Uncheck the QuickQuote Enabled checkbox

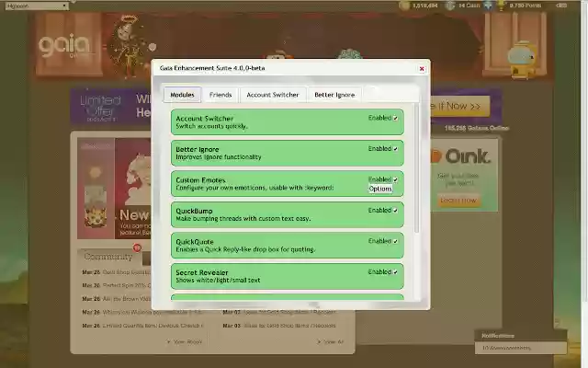tap(395, 241)
